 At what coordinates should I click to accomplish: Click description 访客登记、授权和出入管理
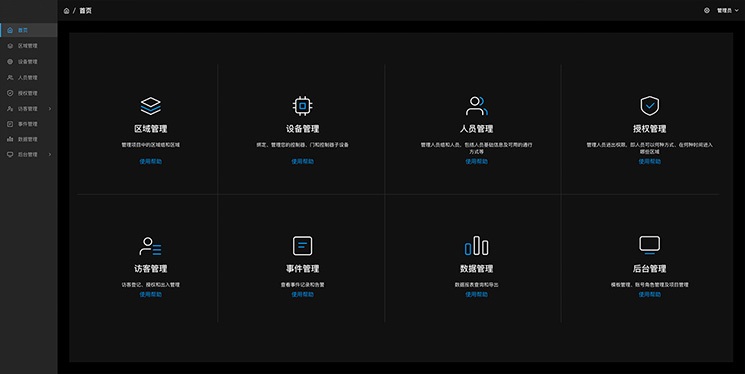tap(151, 285)
